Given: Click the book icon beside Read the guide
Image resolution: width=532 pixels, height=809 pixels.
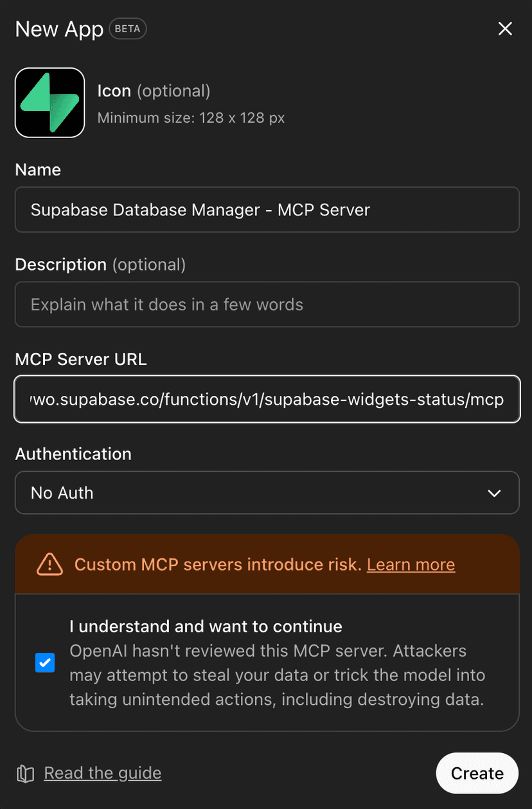Looking at the screenshot, I should click(x=24, y=773).
